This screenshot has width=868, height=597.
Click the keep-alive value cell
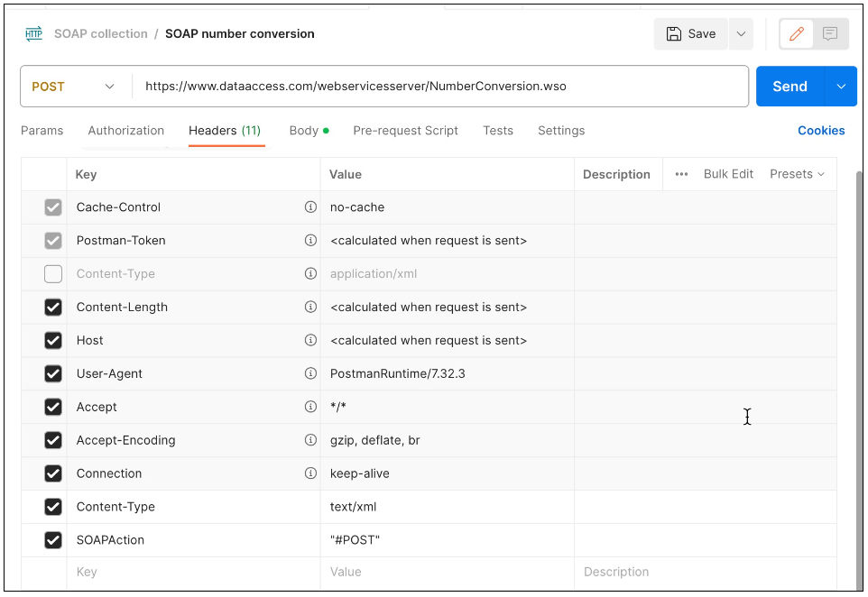click(x=448, y=473)
